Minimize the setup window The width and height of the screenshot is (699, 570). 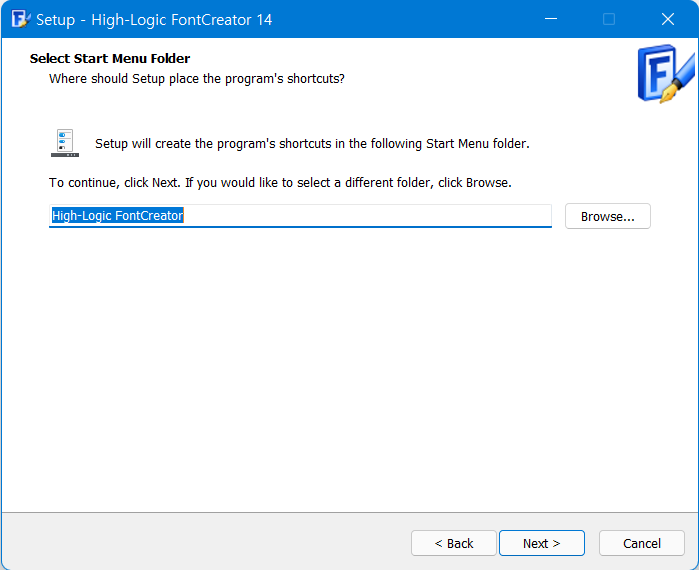[x=551, y=19]
